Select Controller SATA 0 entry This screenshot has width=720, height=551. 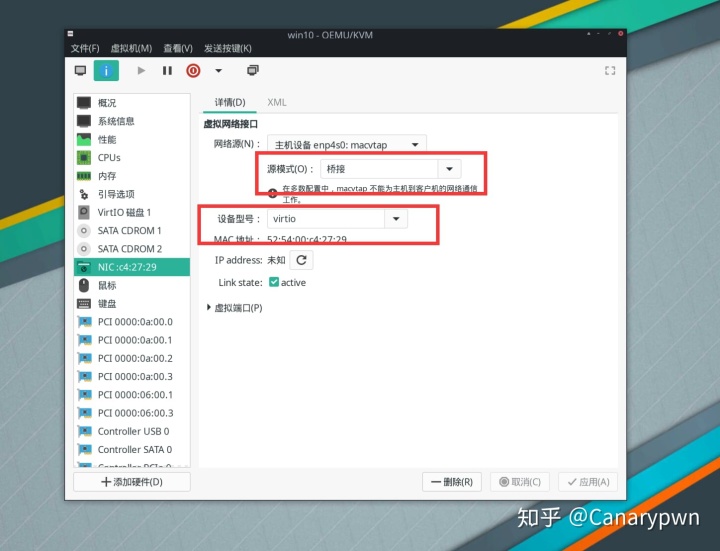[x=132, y=450]
